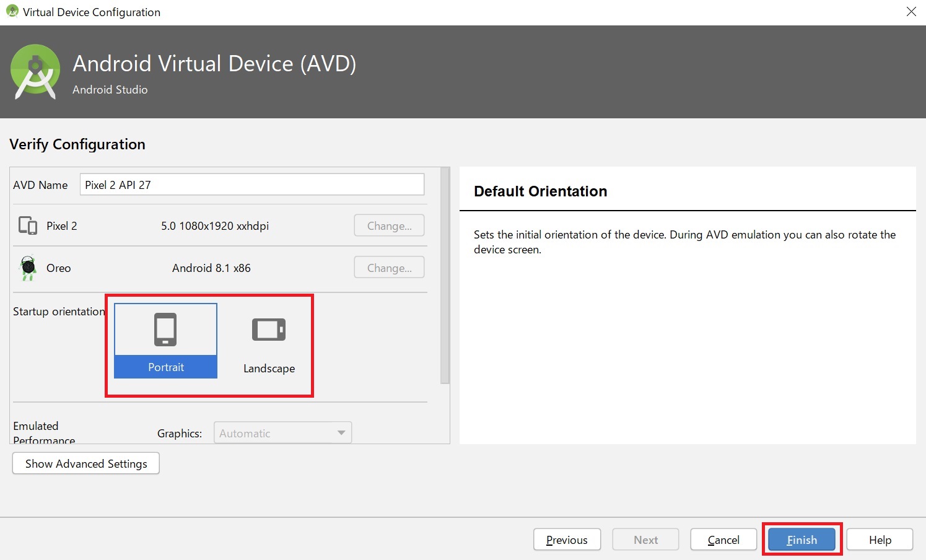
Task: Click the 'Verify Configuration' heading
Action: point(77,144)
